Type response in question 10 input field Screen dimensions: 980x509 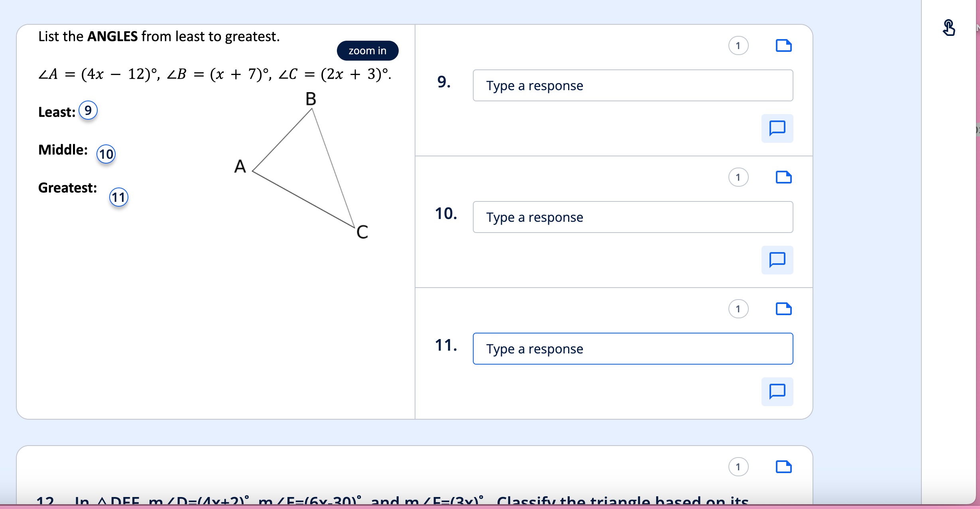coord(631,216)
